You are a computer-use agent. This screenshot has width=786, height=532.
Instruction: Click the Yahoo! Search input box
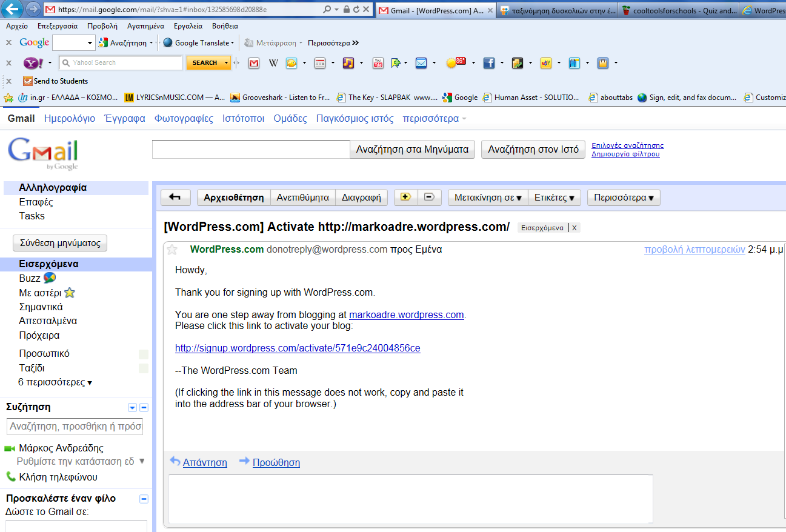click(x=121, y=62)
